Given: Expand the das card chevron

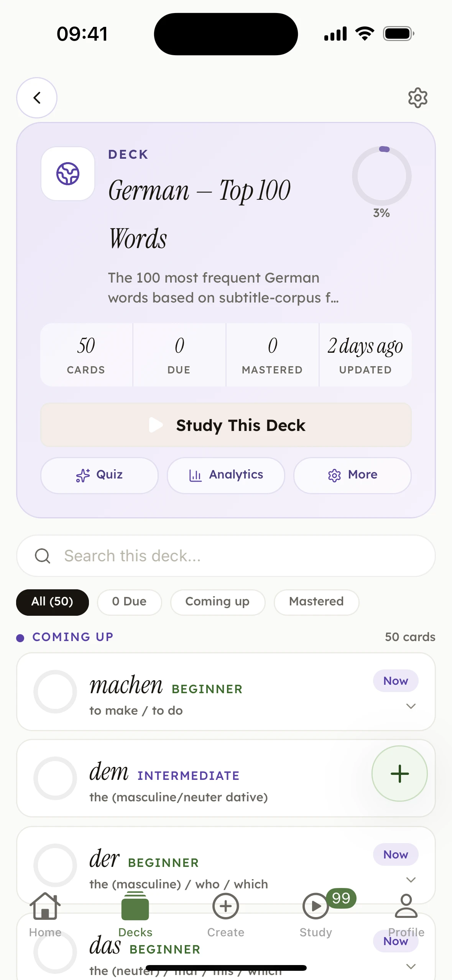Looking at the screenshot, I should [x=411, y=967].
